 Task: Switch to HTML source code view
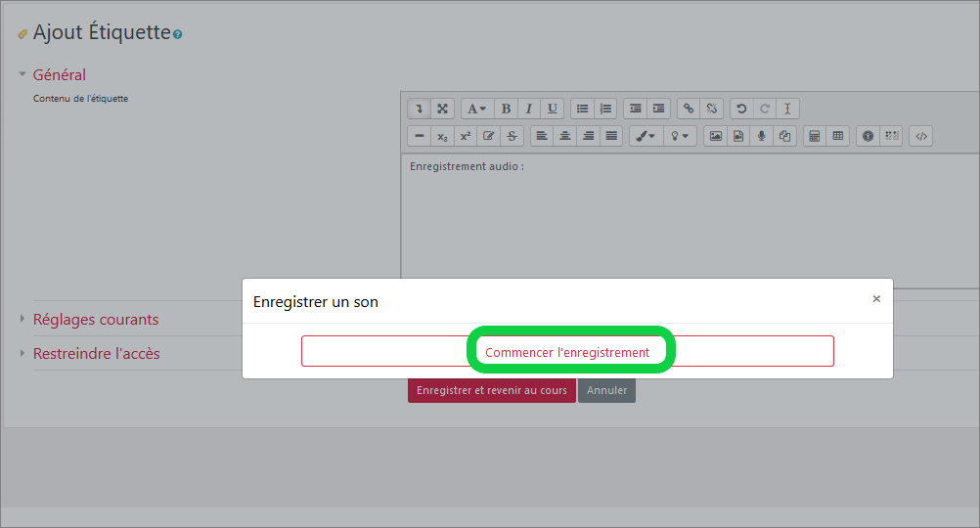tap(921, 136)
